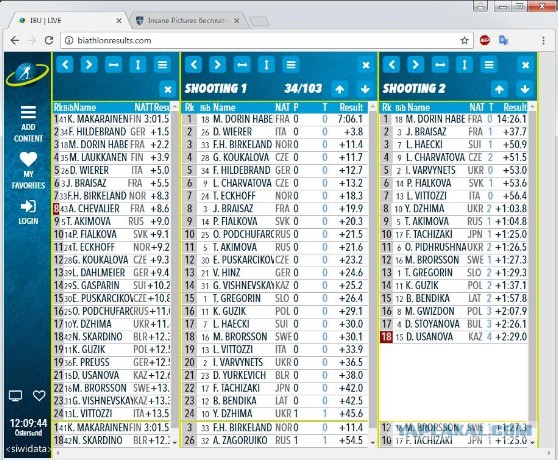Screen dimensions: 558x460
Task: Close the first results panel
Action: pyautogui.click(x=168, y=89)
